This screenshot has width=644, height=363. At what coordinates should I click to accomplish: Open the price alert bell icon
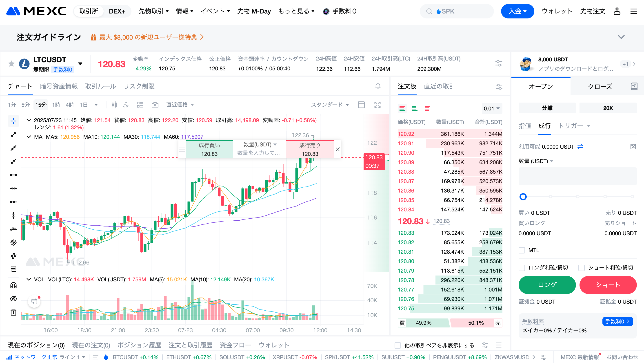click(x=378, y=86)
